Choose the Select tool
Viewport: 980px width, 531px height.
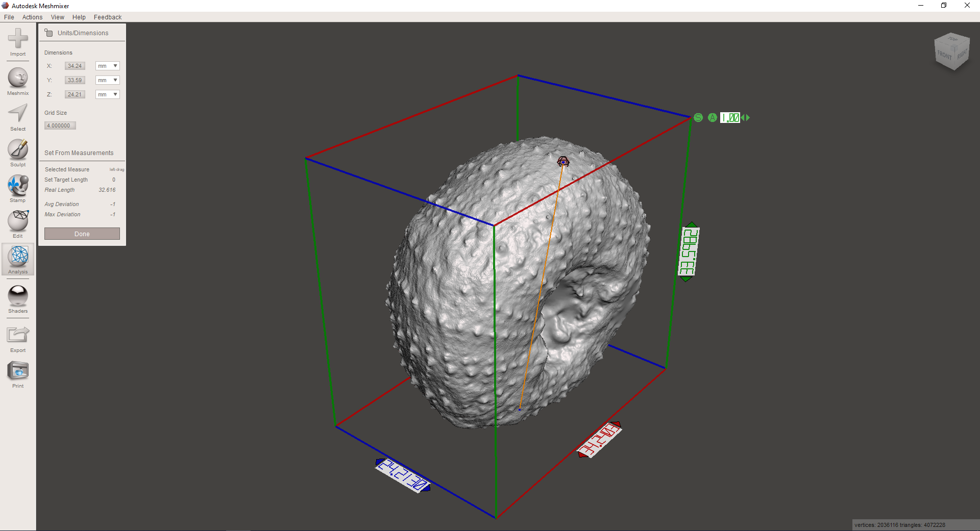point(18,114)
